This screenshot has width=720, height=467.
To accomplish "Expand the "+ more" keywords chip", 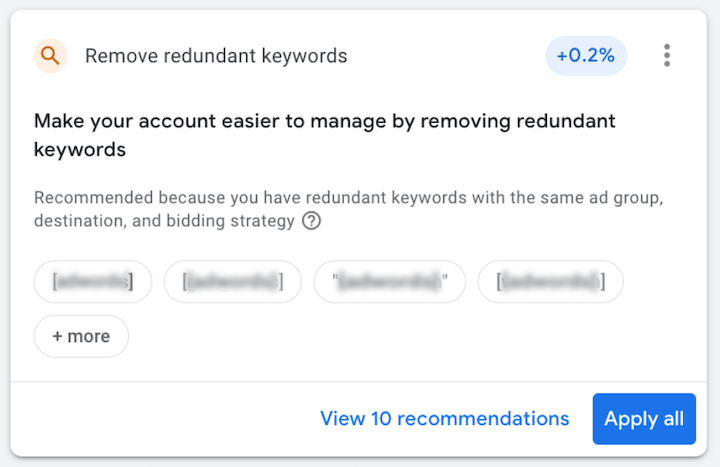I will point(81,336).
